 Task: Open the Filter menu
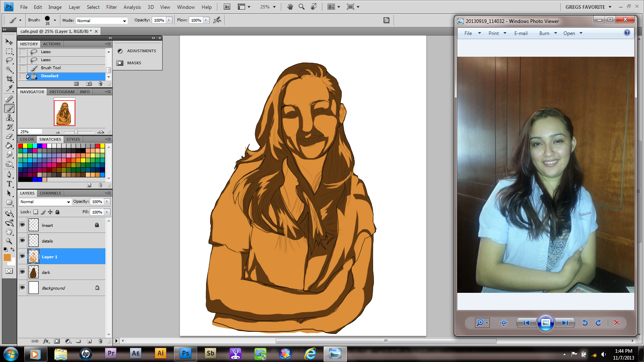point(111,7)
